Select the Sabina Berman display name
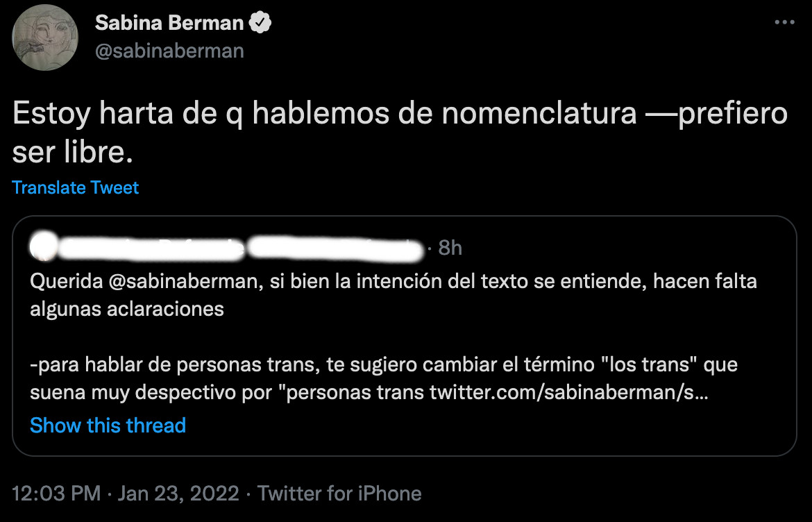812x522 pixels. pos(169,22)
